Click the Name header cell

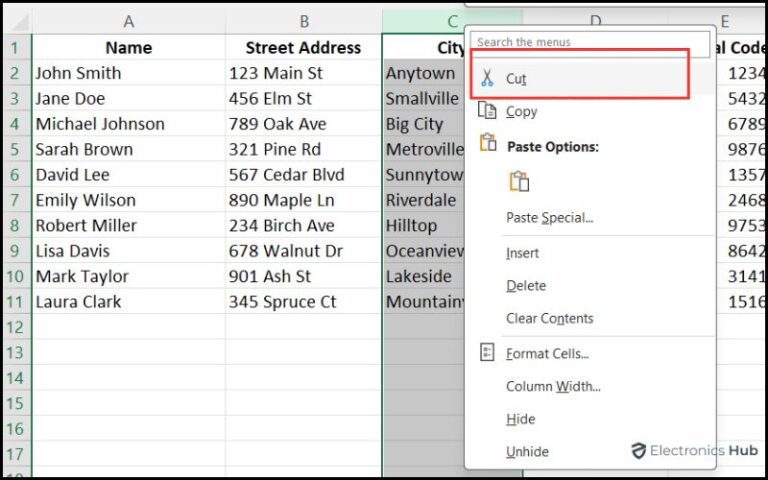click(x=128, y=48)
